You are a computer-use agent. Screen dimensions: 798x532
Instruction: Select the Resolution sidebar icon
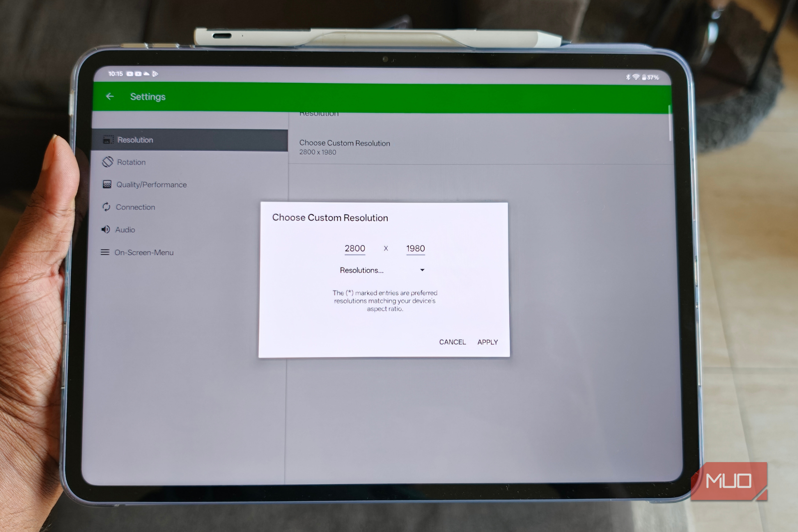107,140
